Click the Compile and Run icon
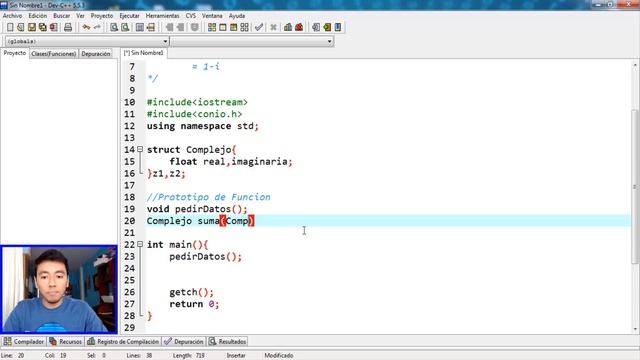 (233, 27)
